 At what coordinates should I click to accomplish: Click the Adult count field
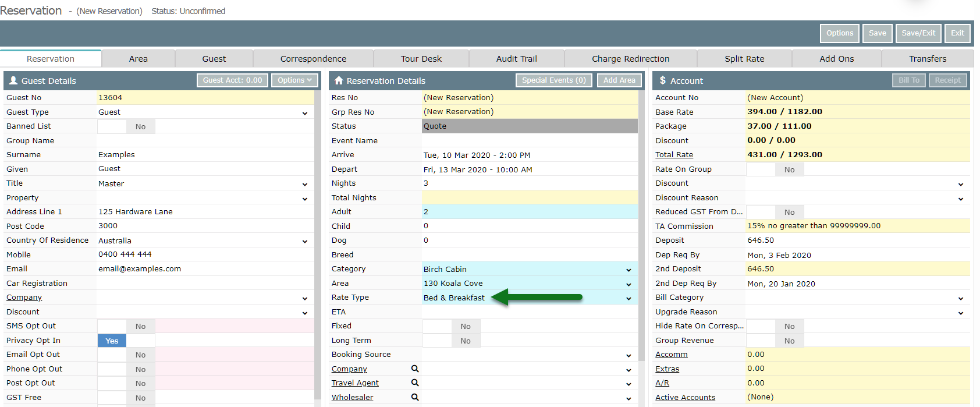[x=530, y=212]
